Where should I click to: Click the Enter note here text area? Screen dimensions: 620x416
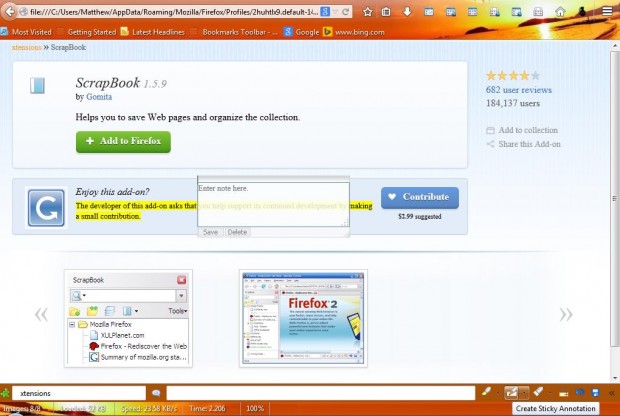pos(273,204)
